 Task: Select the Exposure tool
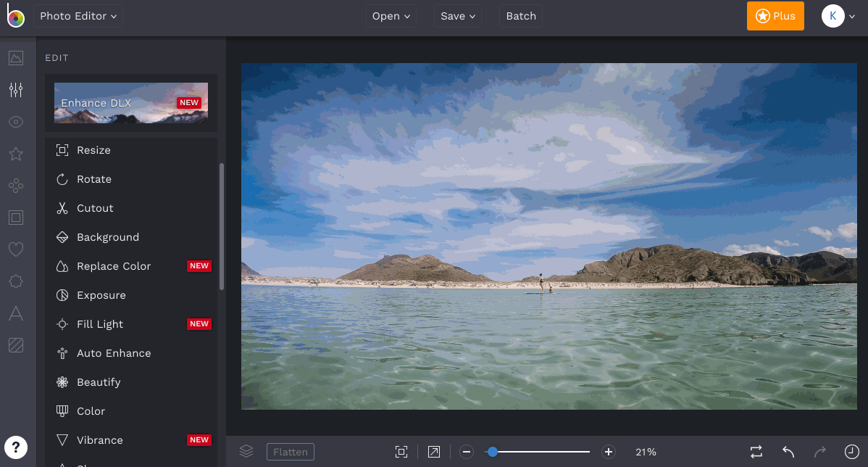[x=131, y=295]
